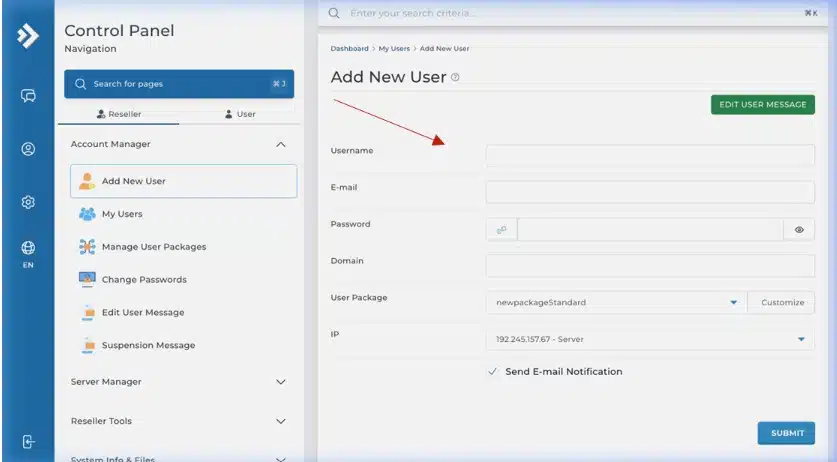
Task: Focus the Domain input field
Action: (x=650, y=265)
